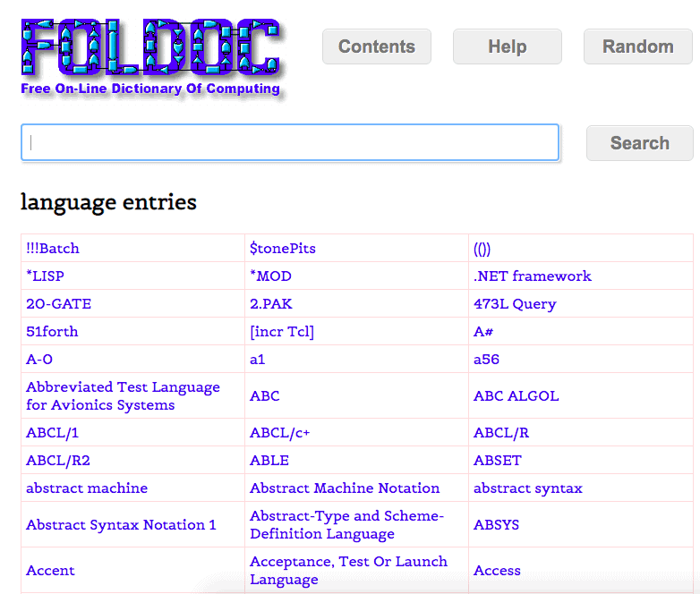Viewport: 700px width, 594px height.
Task: Follow the .NET framework link
Action: tap(532, 276)
